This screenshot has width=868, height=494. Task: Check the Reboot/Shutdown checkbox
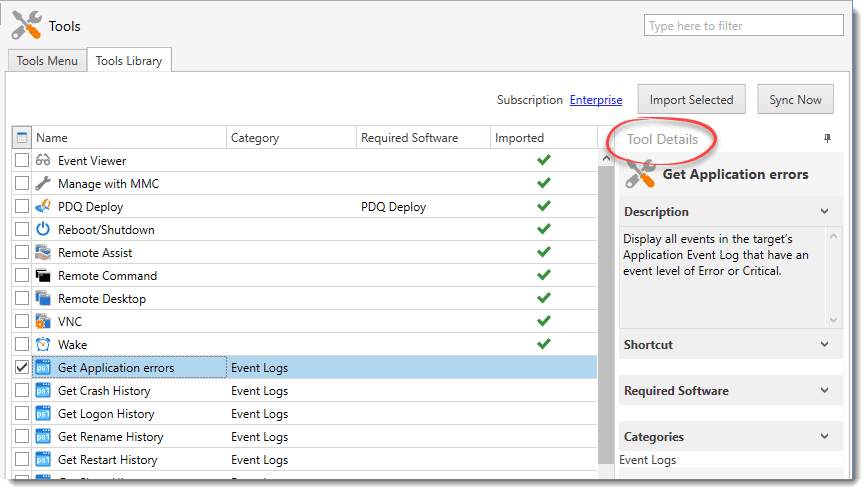[x=22, y=229]
